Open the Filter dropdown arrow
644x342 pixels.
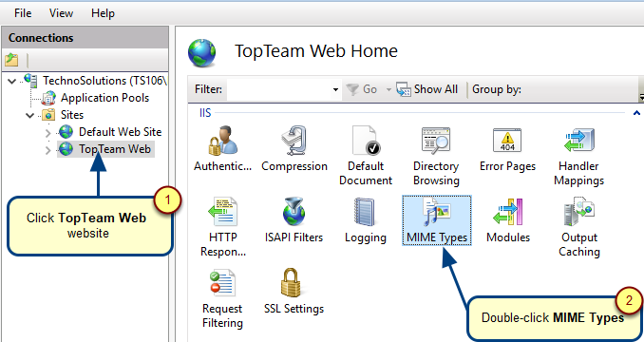tap(335, 89)
